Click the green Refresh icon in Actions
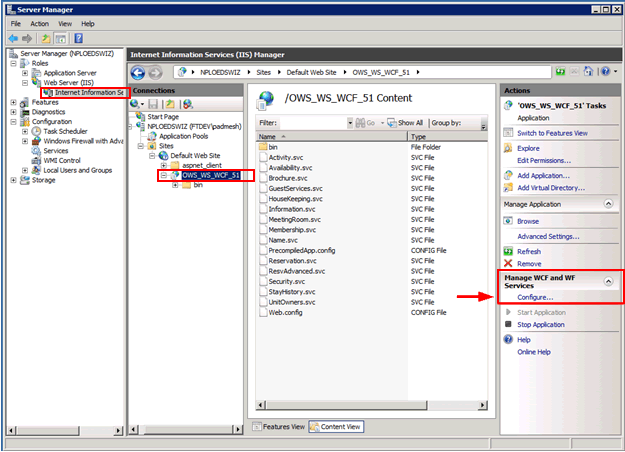 (508, 251)
